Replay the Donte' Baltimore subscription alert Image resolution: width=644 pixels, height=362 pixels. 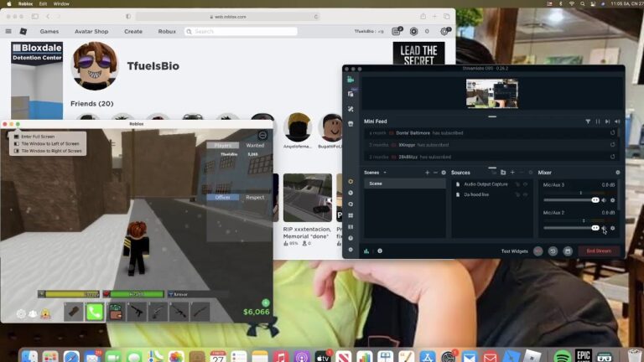[612, 133]
